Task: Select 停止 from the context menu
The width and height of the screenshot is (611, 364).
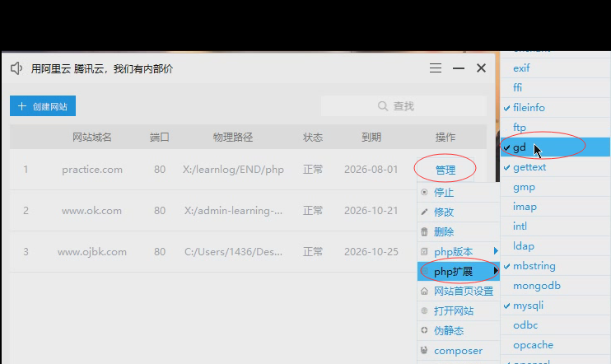Action: (459, 192)
